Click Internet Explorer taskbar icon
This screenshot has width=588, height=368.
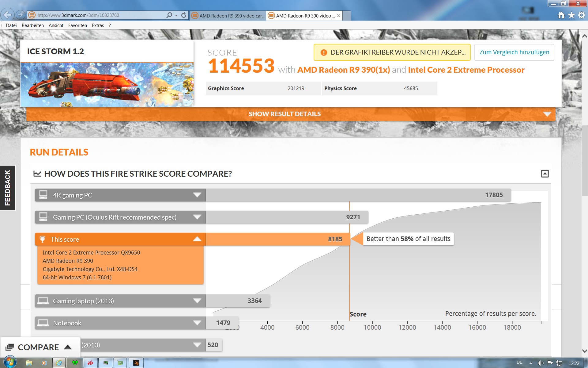59,363
